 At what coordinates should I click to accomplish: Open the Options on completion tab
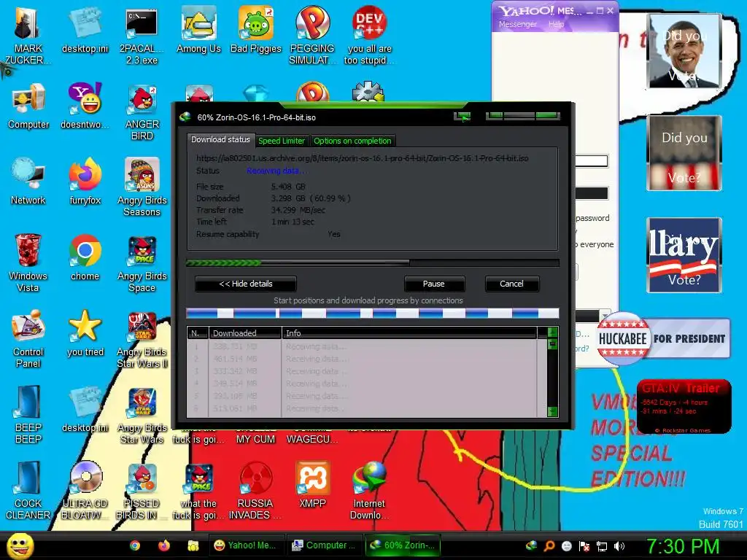point(352,141)
